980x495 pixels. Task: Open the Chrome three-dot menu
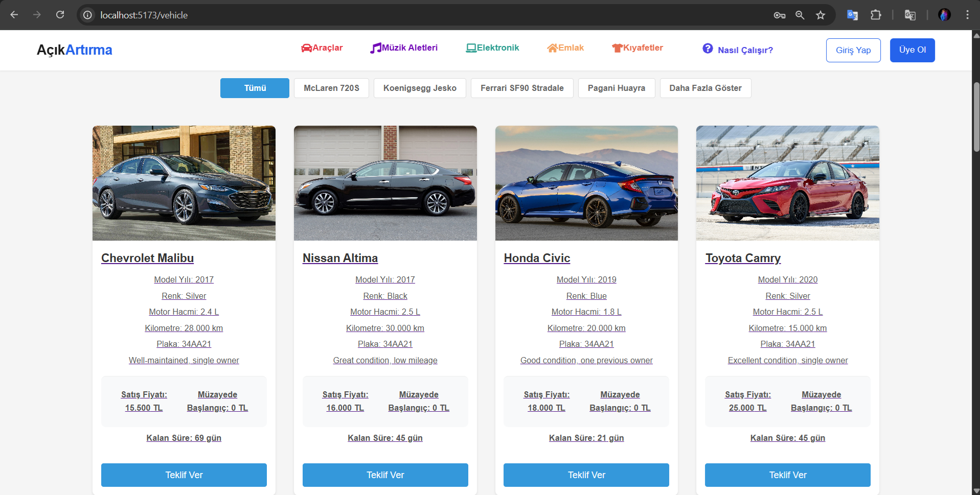point(967,15)
